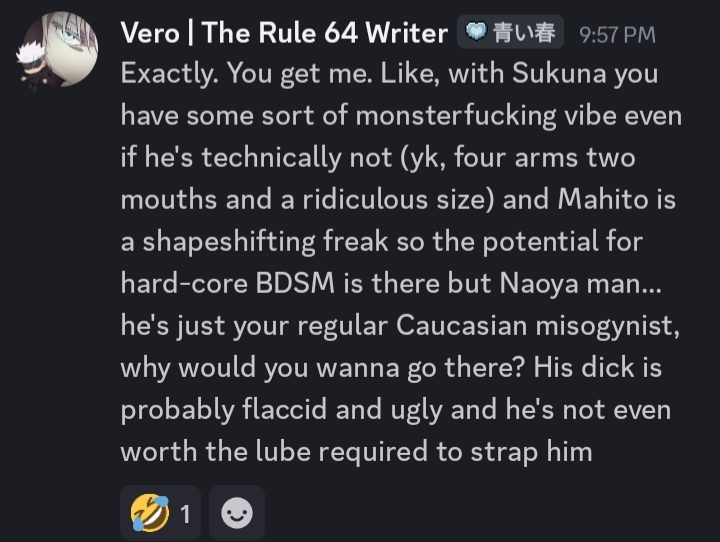The image size is (720, 542).
Task: Click the laughing emoji reaction count 1
Action: click(x=185, y=514)
